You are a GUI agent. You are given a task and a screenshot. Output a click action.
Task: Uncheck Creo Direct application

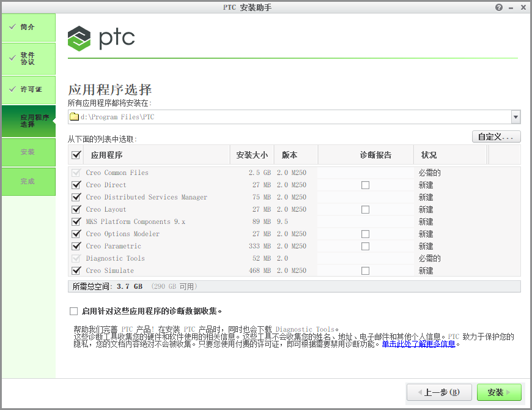click(x=76, y=185)
